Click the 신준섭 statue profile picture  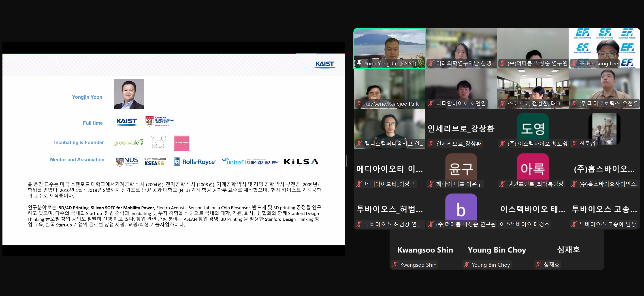604,128
